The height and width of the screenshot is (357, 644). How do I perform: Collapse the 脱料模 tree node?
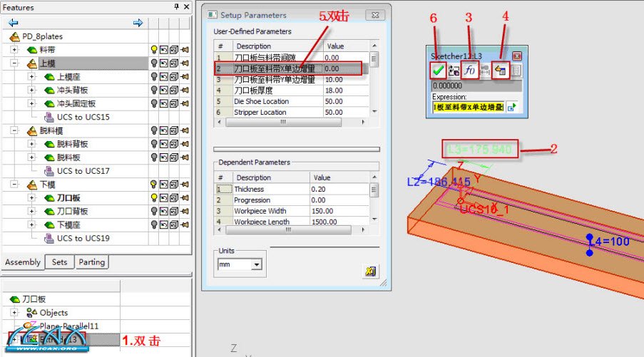14,130
